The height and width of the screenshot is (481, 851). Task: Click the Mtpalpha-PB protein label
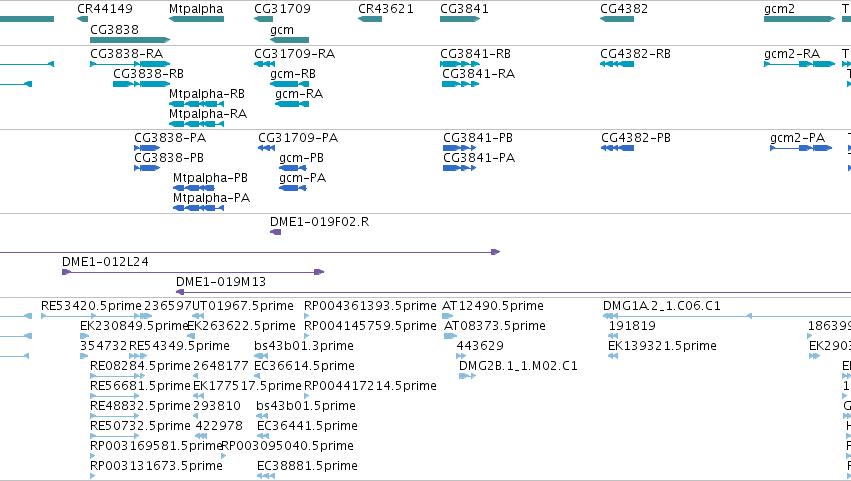(x=210, y=178)
